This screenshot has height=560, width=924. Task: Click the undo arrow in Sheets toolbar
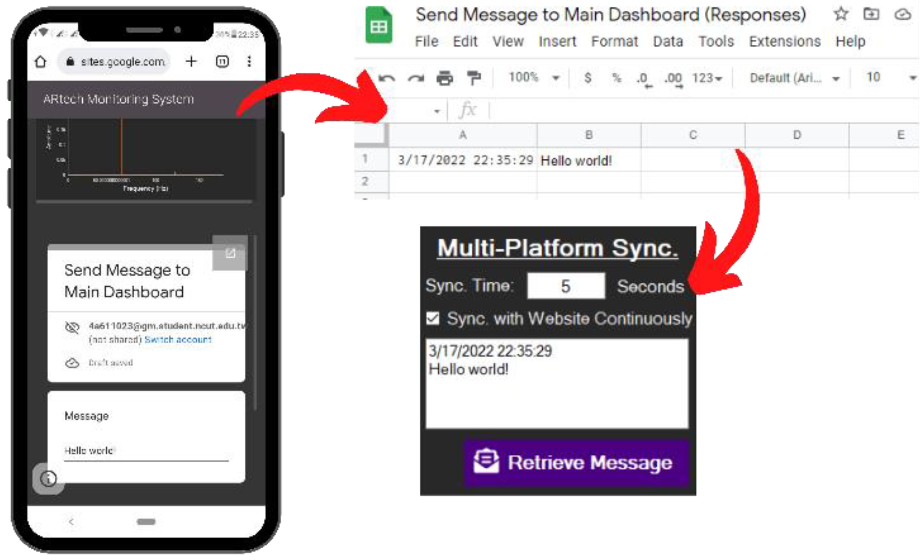pos(387,78)
